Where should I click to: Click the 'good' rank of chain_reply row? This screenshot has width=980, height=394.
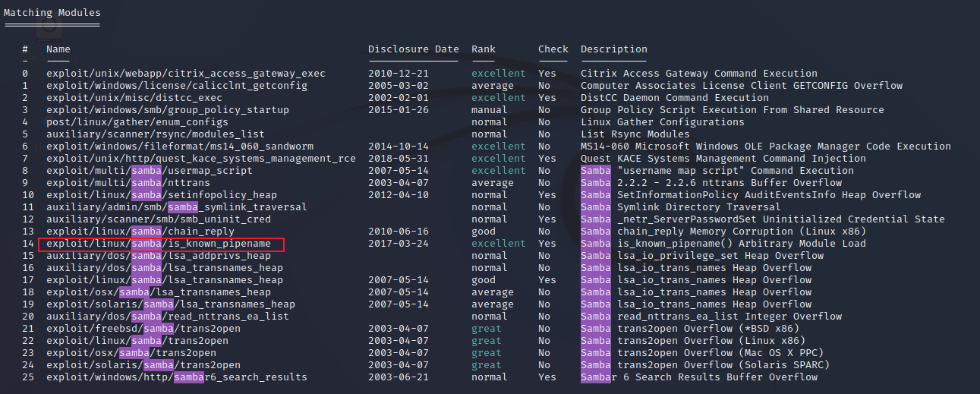(x=484, y=232)
